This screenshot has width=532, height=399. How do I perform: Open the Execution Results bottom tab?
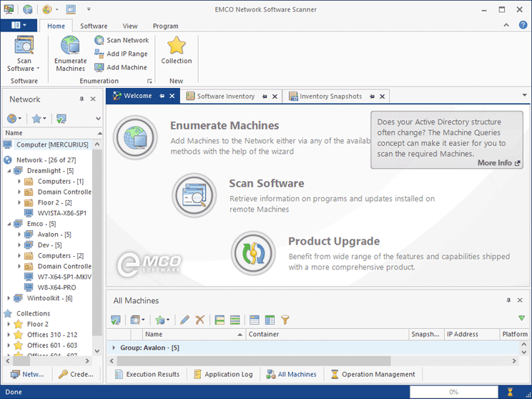tap(147, 374)
